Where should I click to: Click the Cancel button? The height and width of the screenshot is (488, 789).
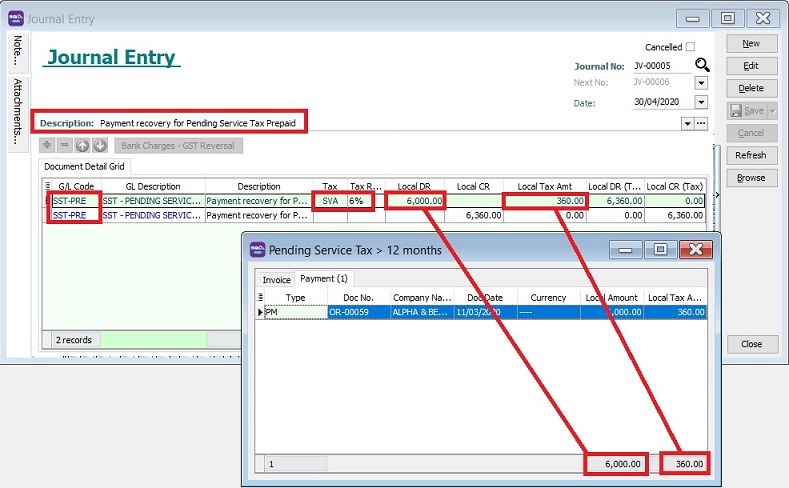[751, 133]
